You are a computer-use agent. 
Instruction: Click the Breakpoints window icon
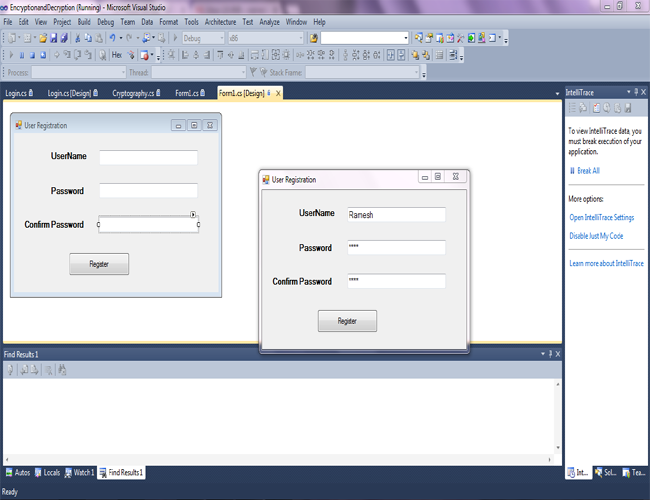(x=144, y=55)
